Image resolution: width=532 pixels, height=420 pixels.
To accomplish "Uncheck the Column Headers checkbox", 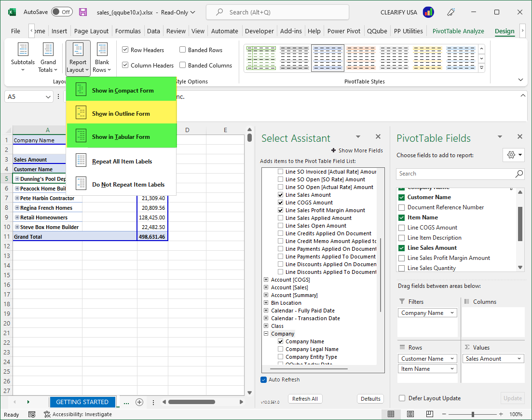I will pos(125,65).
